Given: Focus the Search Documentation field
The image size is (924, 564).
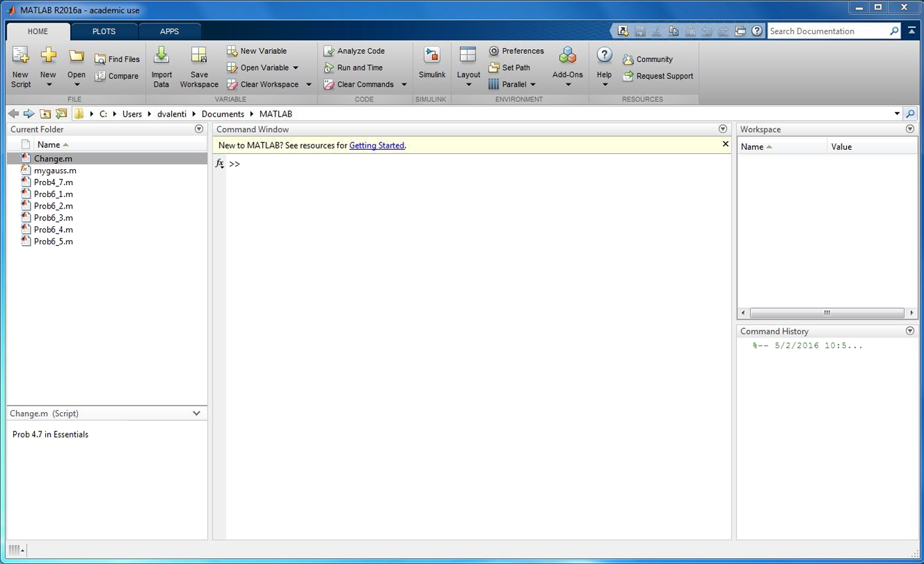Looking at the screenshot, I should pos(828,31).
